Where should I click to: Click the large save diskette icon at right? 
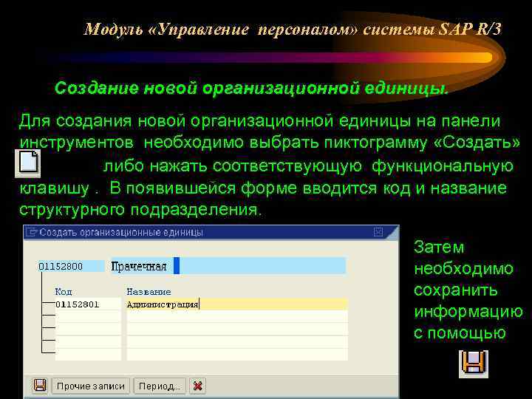474,364
